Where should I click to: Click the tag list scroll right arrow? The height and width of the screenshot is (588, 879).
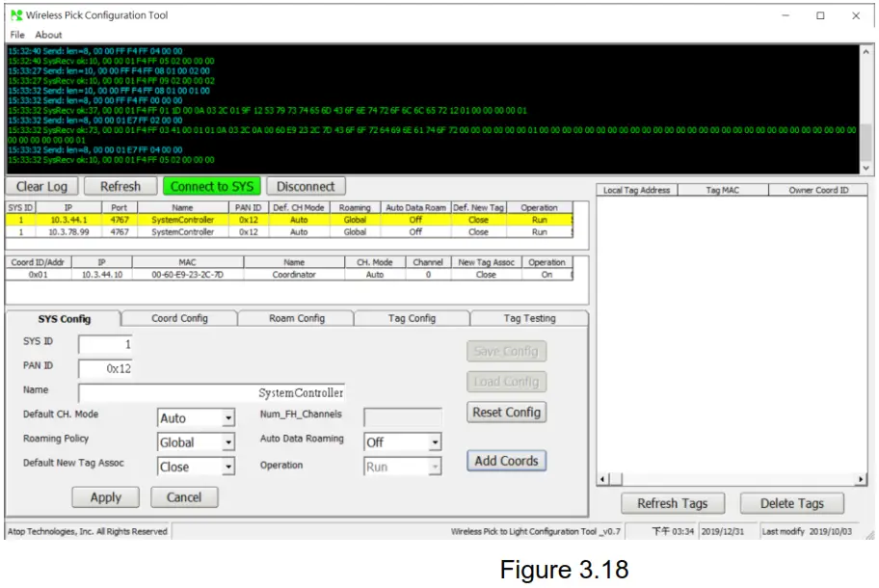tap(862, 479)
